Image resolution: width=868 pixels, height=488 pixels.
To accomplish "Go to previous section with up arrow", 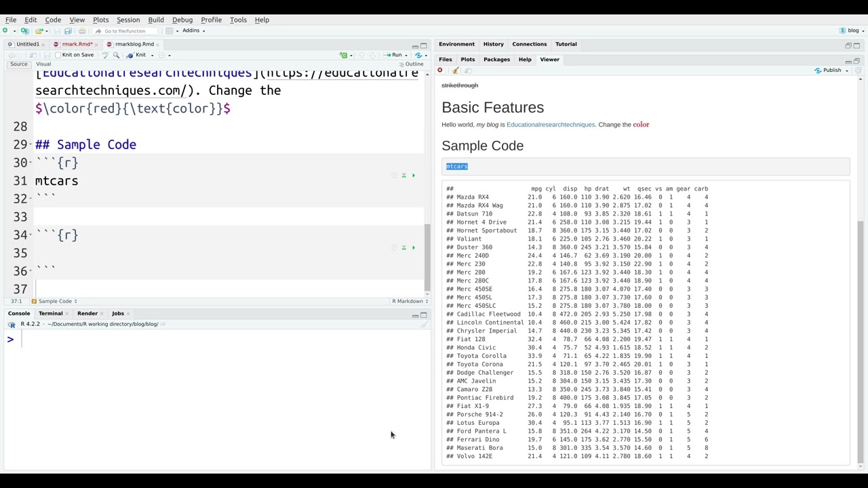I will (x=361, y=55).
